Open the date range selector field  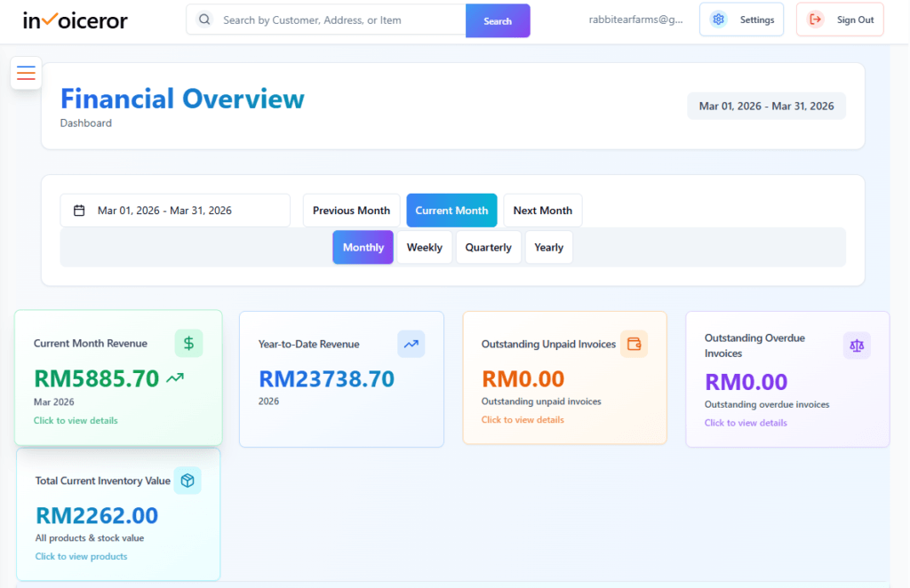[x=174, y=210]
